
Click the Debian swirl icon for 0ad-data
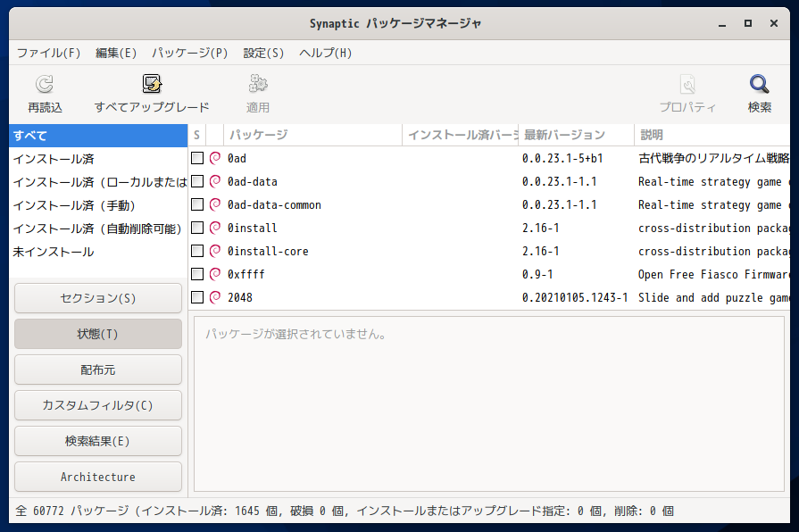[215, 181]
